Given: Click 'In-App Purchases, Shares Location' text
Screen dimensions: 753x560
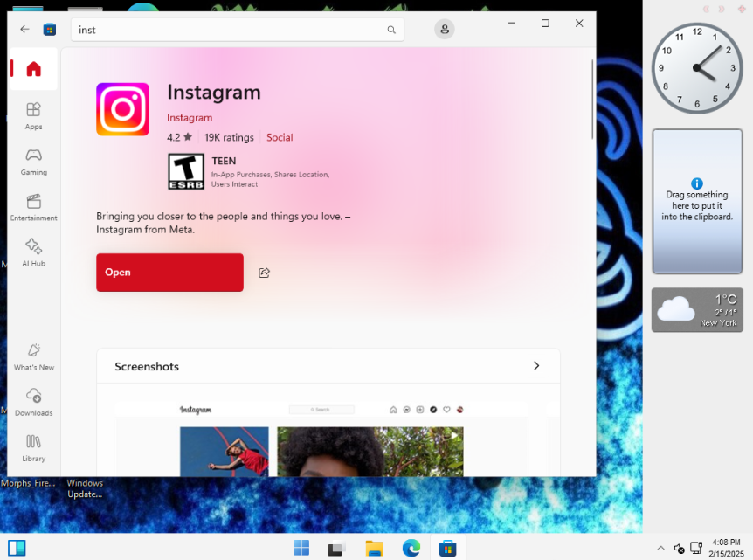Looking at the screenshot, I should pyautogui.click(x=271, y=175).
